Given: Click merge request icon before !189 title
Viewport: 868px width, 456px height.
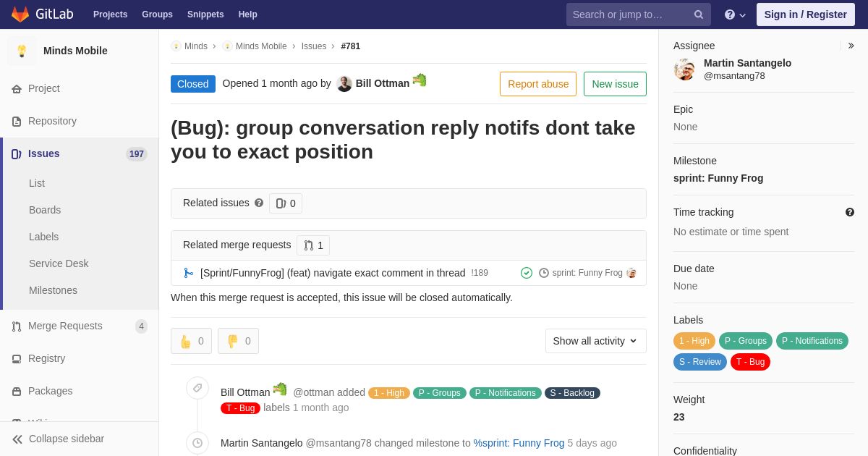Looking at the screenshot, I should click(189, 273).
